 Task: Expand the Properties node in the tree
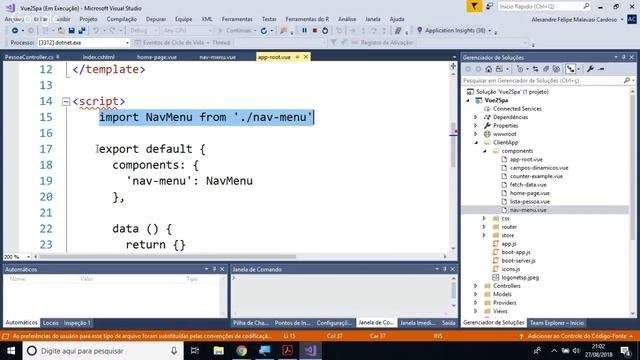click(x=476, y=126)
